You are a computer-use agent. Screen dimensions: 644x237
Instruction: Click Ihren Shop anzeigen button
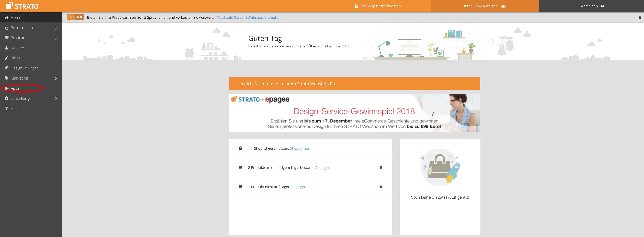[485, 6]
